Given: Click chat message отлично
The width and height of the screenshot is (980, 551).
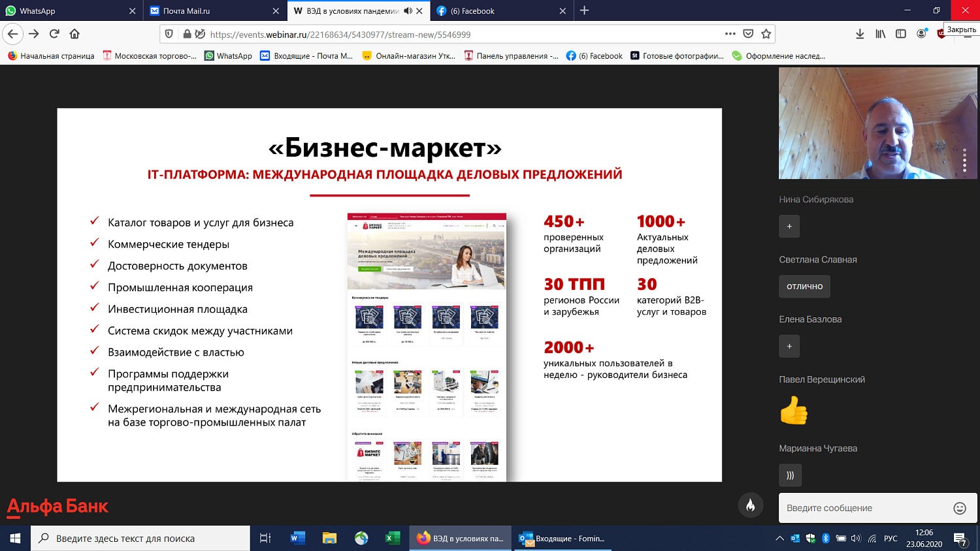Looking at the screenshot, I should 804,286.
